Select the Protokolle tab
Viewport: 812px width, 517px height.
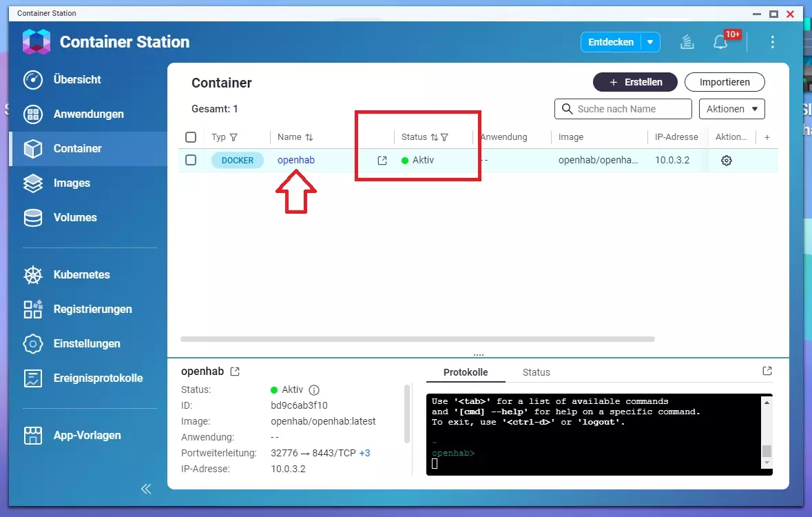(x=465, y=372)
